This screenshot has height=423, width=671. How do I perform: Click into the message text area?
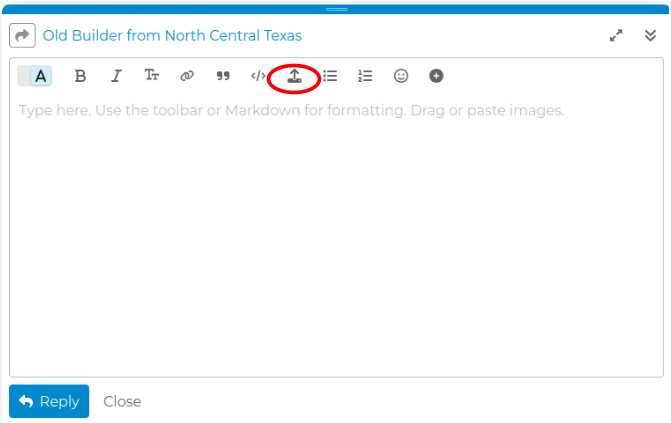point(336,235)
